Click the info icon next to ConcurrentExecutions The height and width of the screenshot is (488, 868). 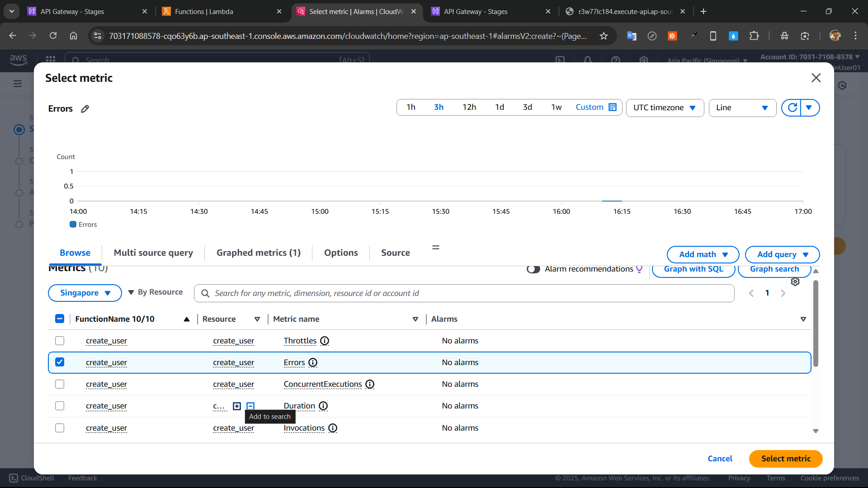(x=370, y=385)
